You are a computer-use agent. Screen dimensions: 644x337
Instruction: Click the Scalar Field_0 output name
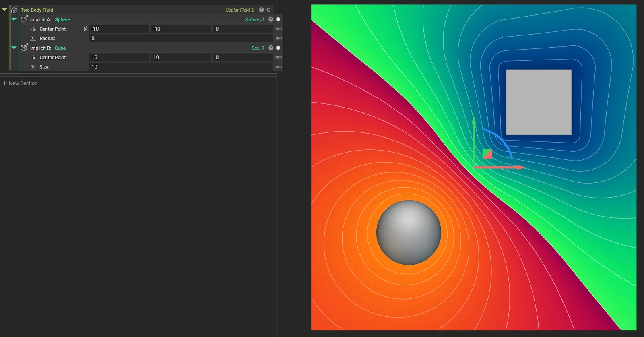tap(240, 10)
